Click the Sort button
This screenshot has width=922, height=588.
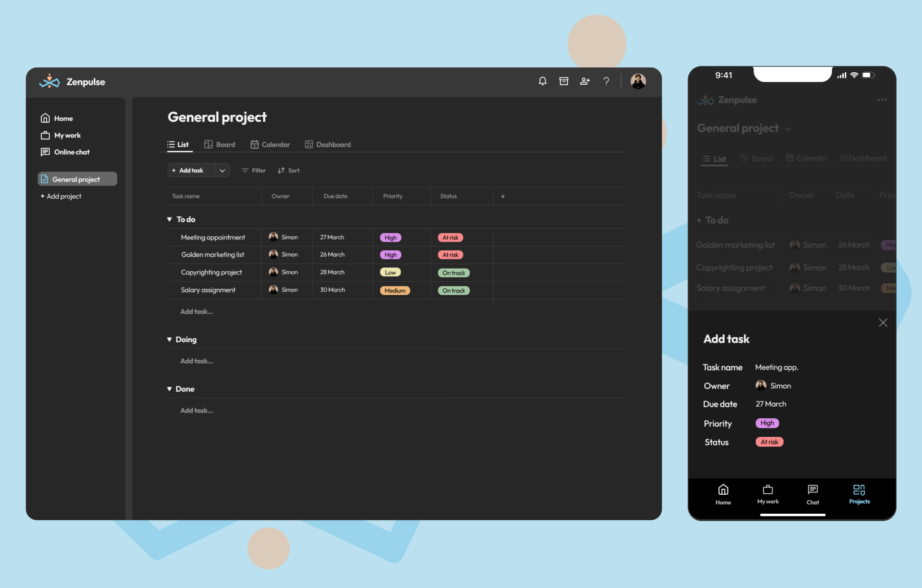coord(288,170)
